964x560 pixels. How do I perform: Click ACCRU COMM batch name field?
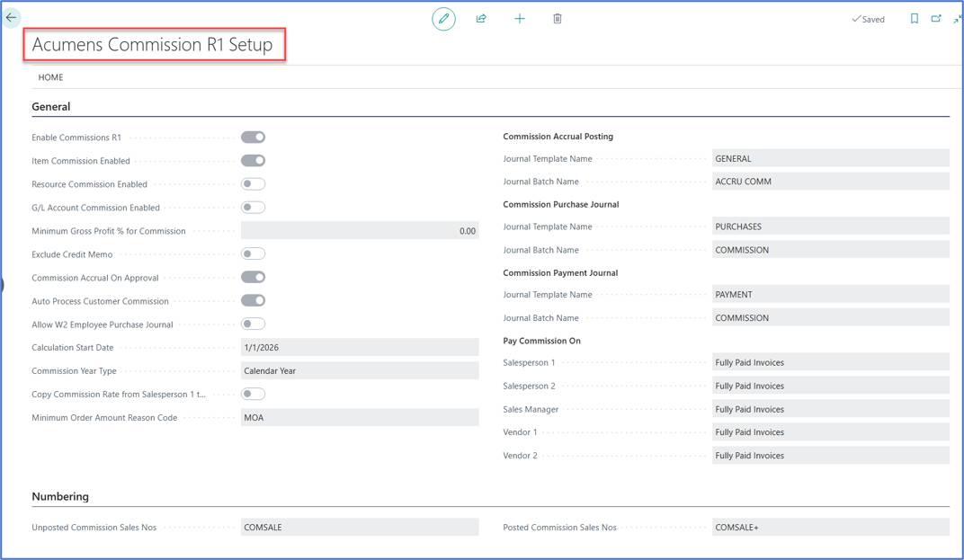pyautogui.click(x=831, y=182)
